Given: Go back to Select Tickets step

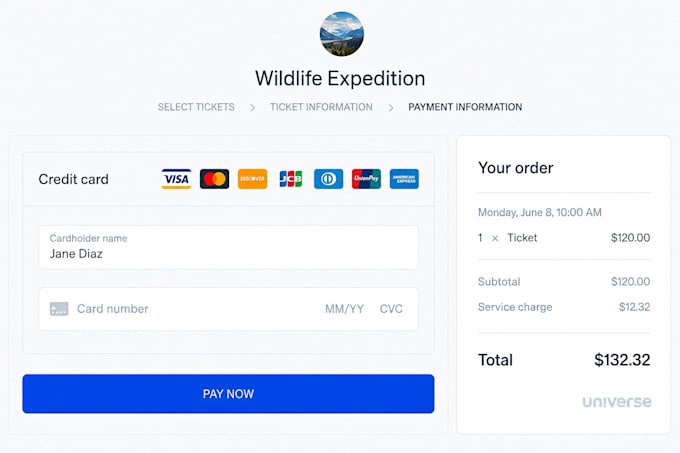Looking at the screenshot, I should pyautogui.click(x=196, y=107).
